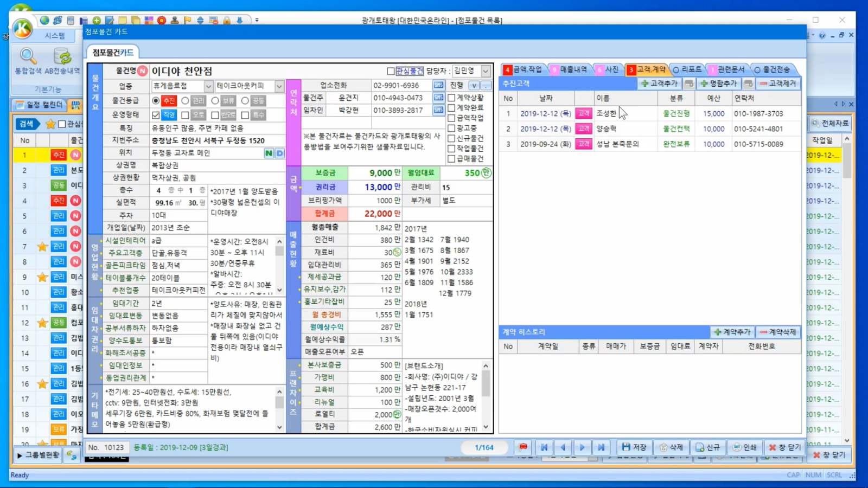The height and width of the screenshot is (488, 868).
Task: Select customer row 양승혁 in the list
Action: [x=606, y=129]
